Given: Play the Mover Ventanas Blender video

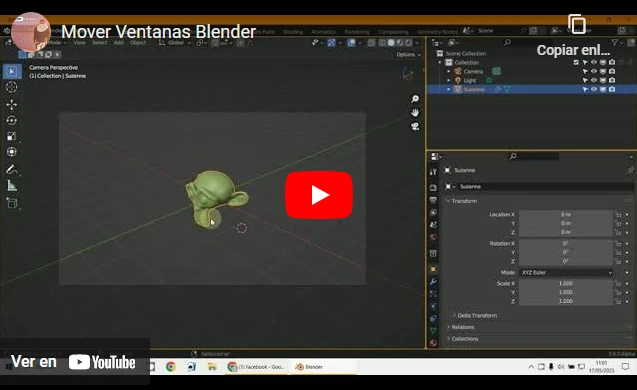Looking at the screenshot, I should [319, 195].
